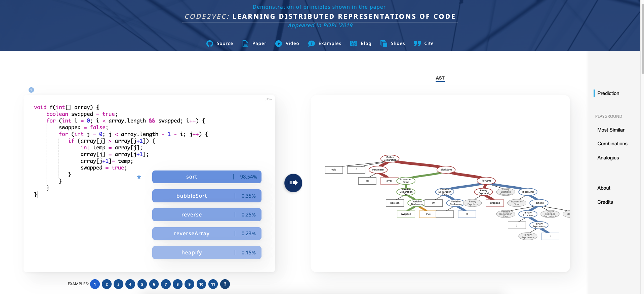Click the PLAYGROUND heading text
The height and width of the screenshot is (294, 644).
click(608, 116)
